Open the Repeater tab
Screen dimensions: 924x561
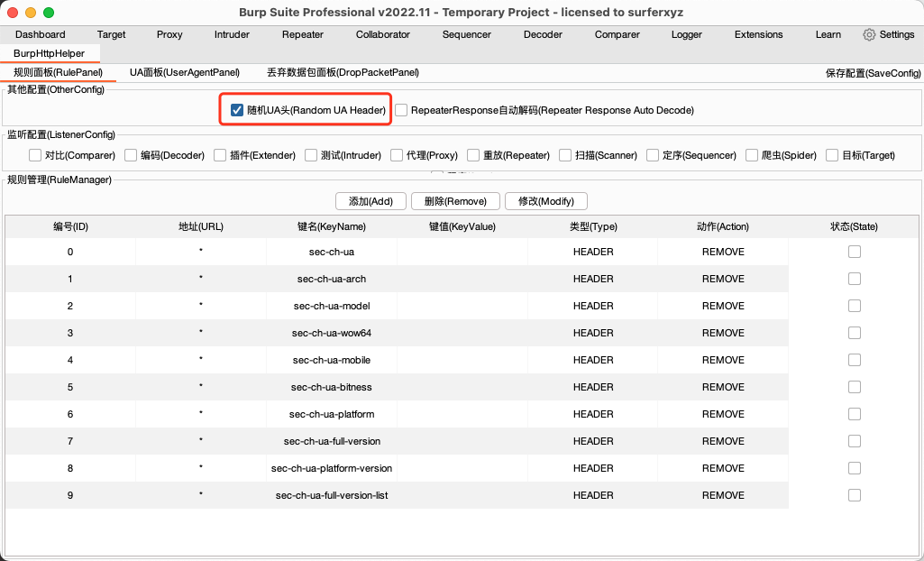tap(302, 35)
